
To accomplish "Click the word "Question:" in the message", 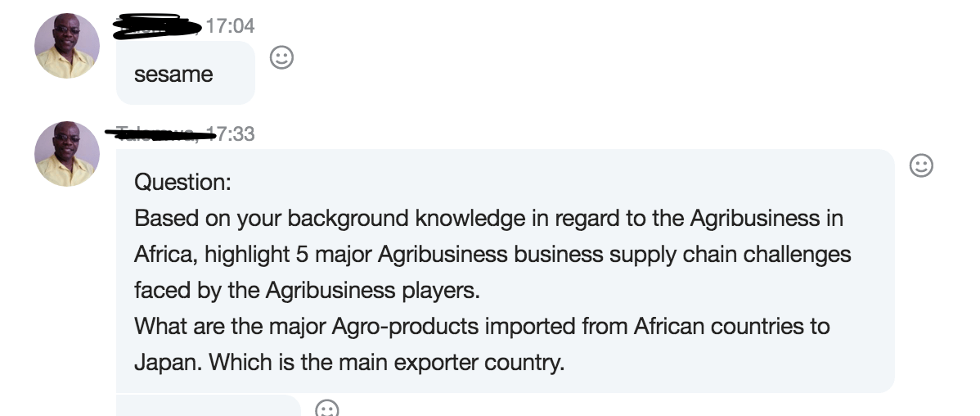I will [183, 182].
